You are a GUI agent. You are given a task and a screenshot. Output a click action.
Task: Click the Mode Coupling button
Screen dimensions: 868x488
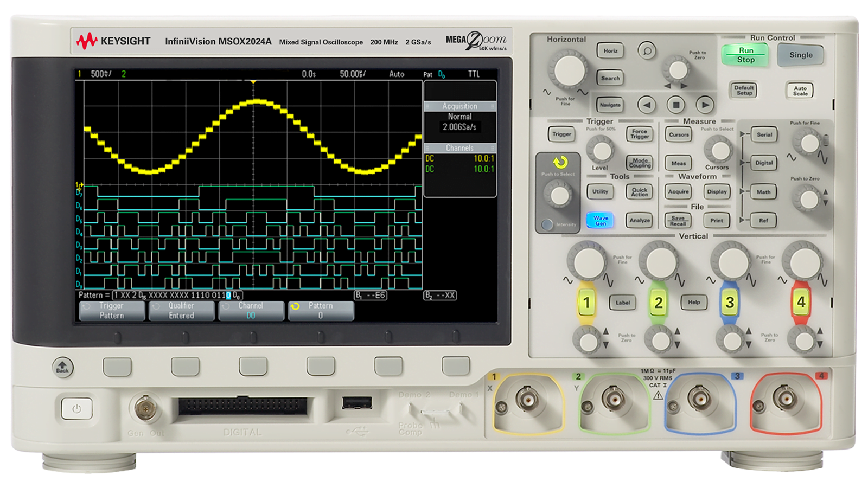640,163
